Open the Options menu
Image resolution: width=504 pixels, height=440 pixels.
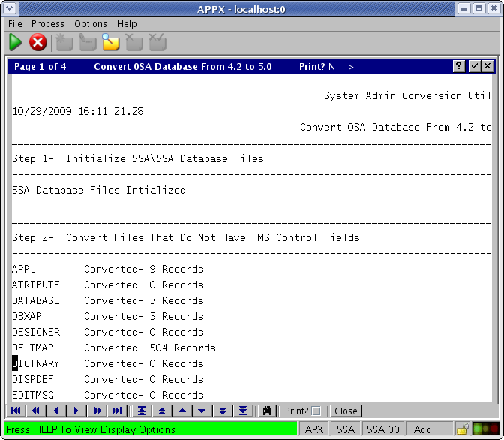coord(91,24)
